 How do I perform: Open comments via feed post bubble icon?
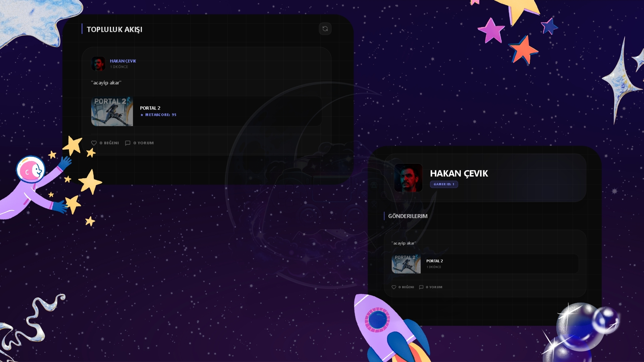128,143
